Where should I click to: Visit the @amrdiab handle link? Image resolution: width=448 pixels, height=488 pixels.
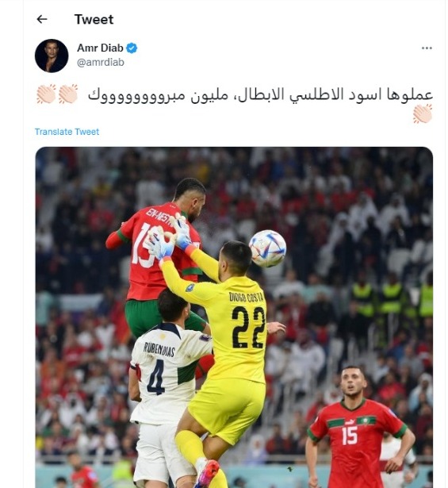(x=101, y=62)
